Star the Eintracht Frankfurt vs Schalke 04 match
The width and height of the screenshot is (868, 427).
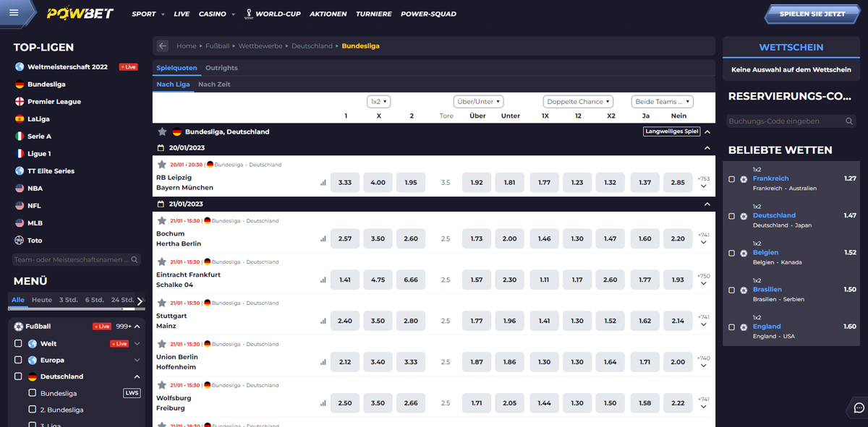click(x=161, y=262)
